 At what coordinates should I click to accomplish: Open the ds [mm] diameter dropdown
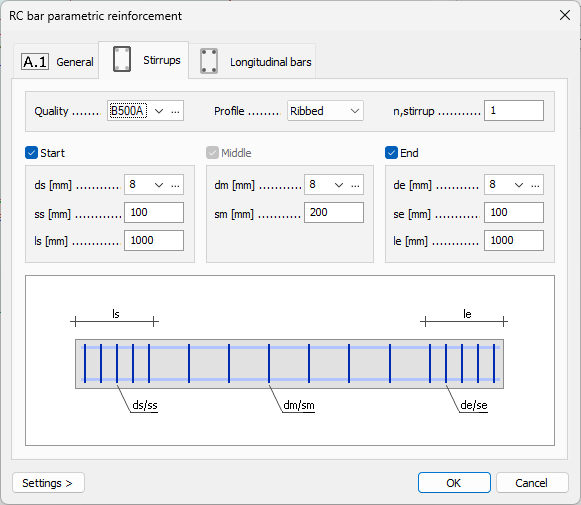pyautogui.click(x=159, y=185)
